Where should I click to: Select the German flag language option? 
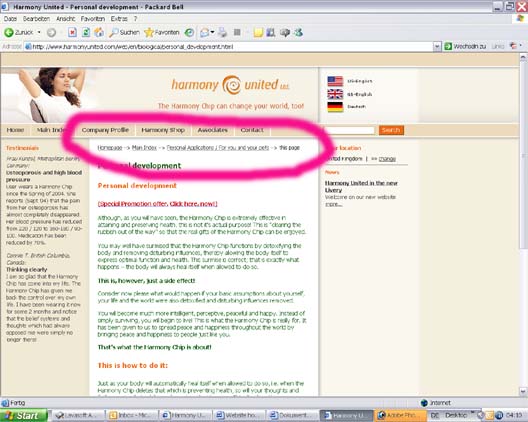[x=335, y=107]
